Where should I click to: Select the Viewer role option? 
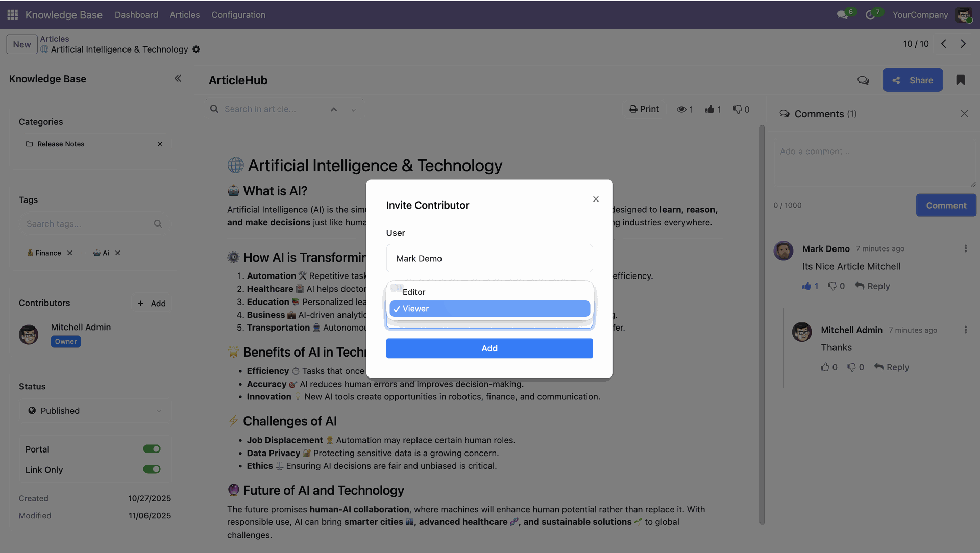tap(489, 309)
